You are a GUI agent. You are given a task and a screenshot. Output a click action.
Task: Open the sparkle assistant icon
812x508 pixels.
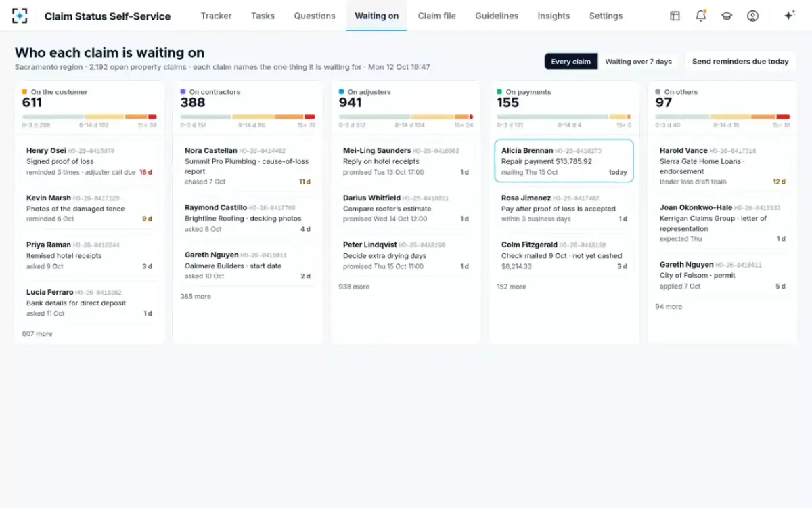click(789, 16)
